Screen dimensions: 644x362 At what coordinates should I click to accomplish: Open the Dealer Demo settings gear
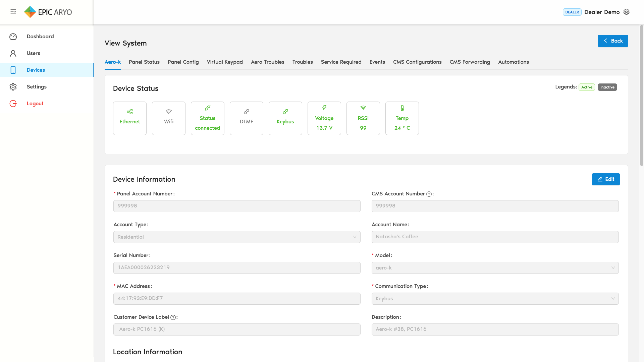(626, 12)
